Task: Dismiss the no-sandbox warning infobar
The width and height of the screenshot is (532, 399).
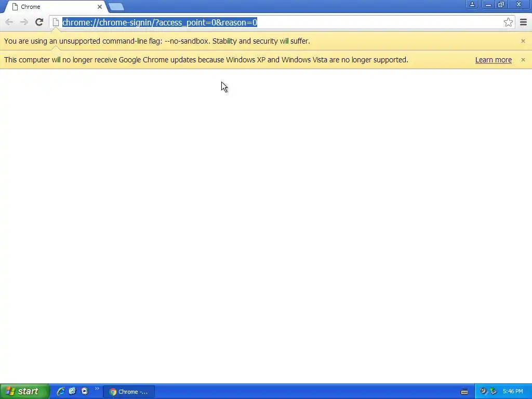Action: click(x=523, y=41)
